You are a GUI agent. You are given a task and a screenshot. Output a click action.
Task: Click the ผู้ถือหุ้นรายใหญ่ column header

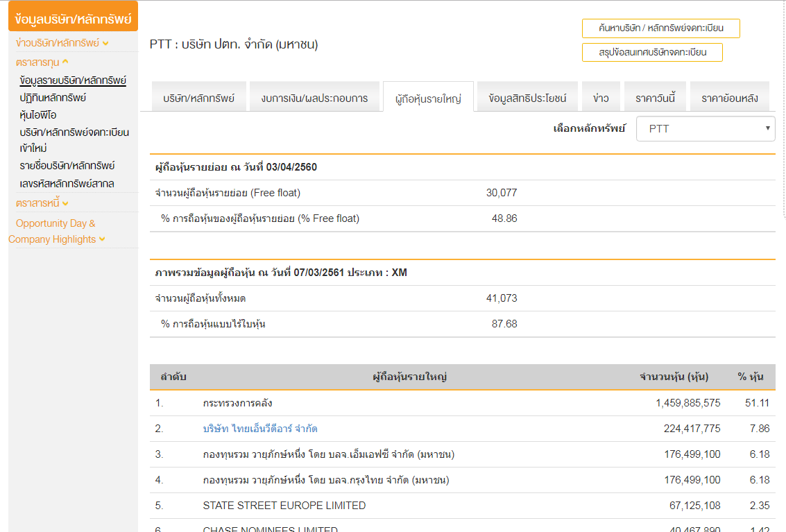pyautogui.click(x=409, y=377)
